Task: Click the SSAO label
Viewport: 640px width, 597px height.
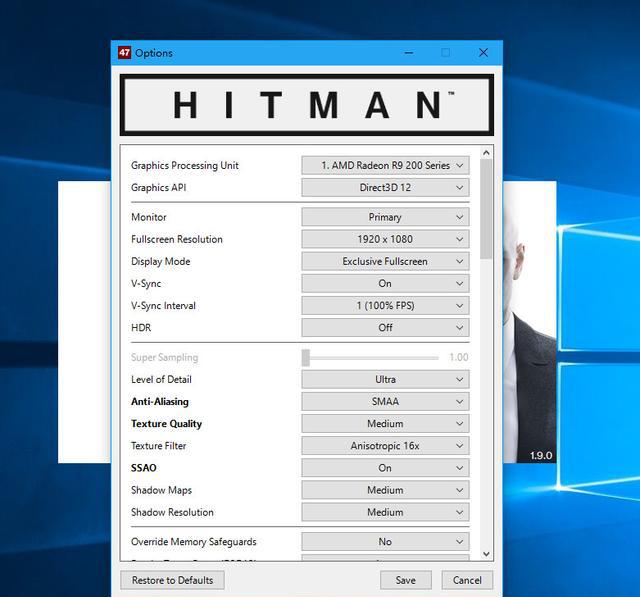Action: pyautogui.click(x=143, y=468)
